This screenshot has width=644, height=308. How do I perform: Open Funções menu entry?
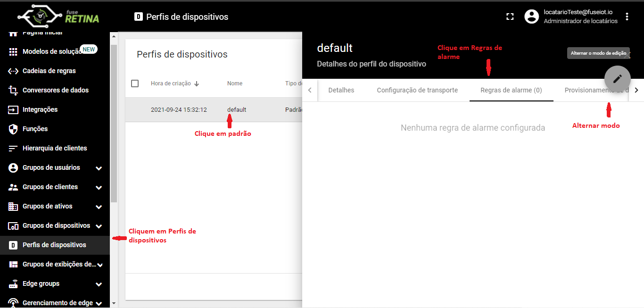(55, 129)
